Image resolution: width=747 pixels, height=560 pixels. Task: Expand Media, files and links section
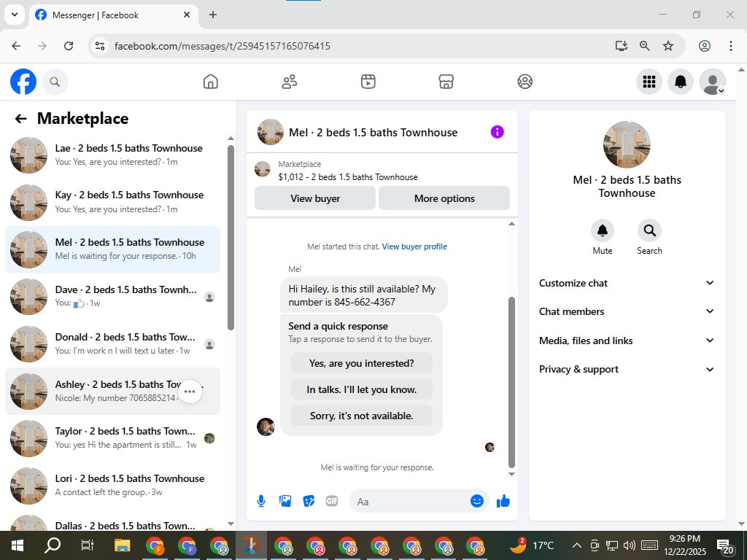click(627, 341)
